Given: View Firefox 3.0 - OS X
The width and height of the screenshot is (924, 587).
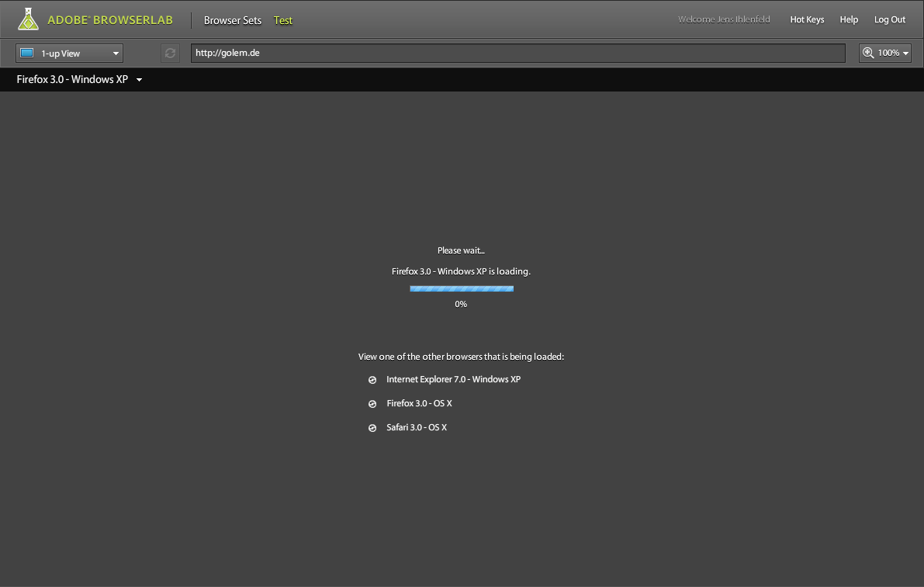Looking at the screenshot, I should click(419, 403).
